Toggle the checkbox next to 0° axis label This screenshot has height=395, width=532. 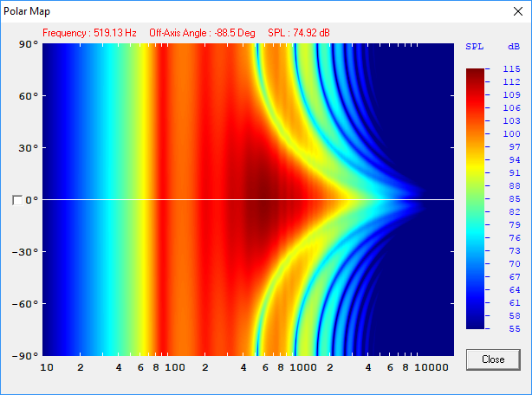click(17, 200)
